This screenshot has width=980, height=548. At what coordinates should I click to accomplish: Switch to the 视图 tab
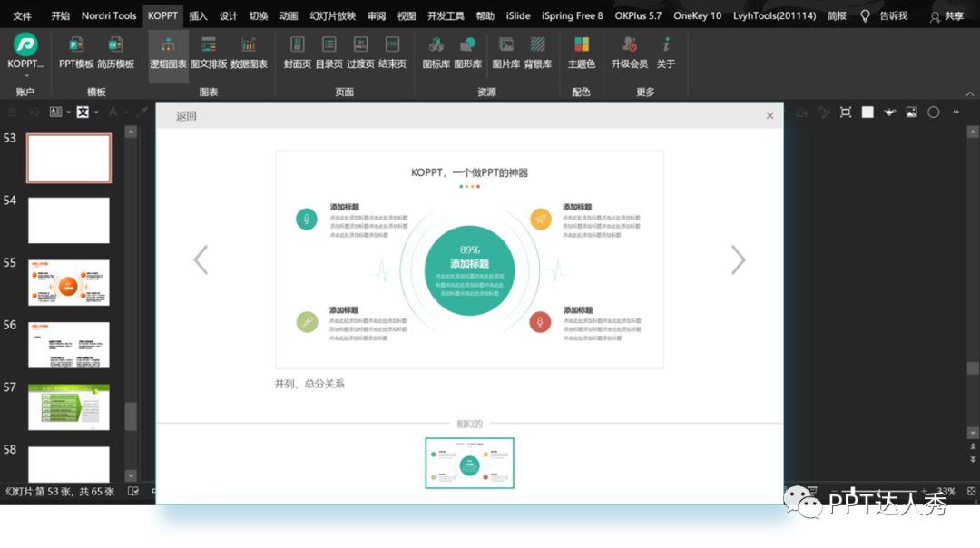tap(407, 15)
